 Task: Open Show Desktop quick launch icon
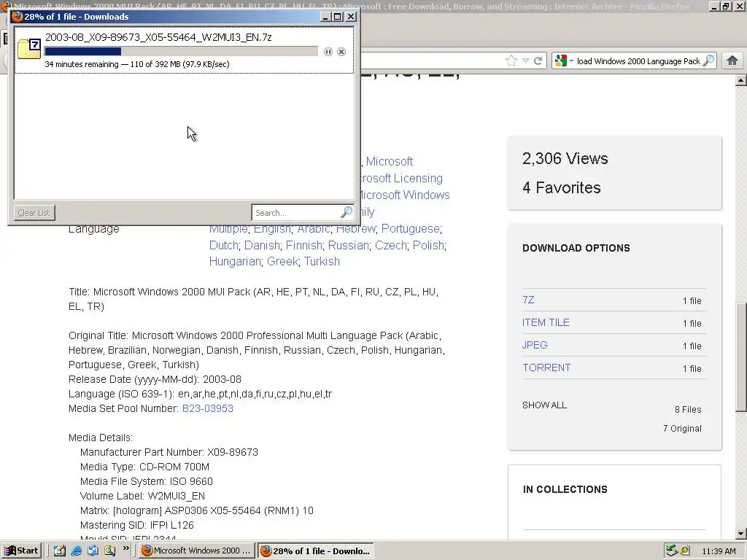pos(60,551)
